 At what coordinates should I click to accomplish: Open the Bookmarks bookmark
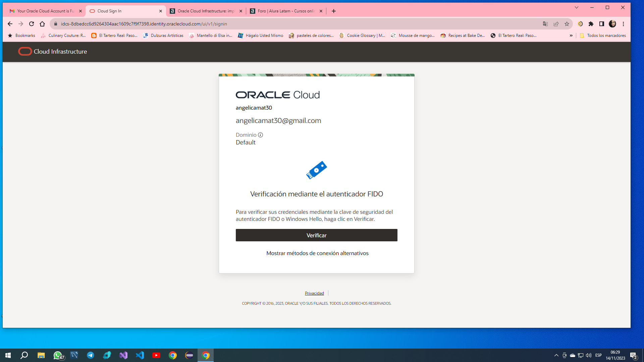[21, 36]
